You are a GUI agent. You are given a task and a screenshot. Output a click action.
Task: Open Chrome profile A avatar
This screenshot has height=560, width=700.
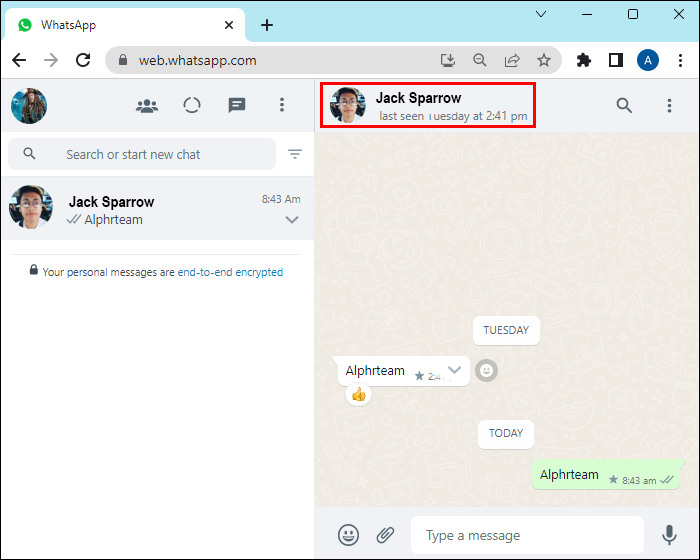coord(648,60)
